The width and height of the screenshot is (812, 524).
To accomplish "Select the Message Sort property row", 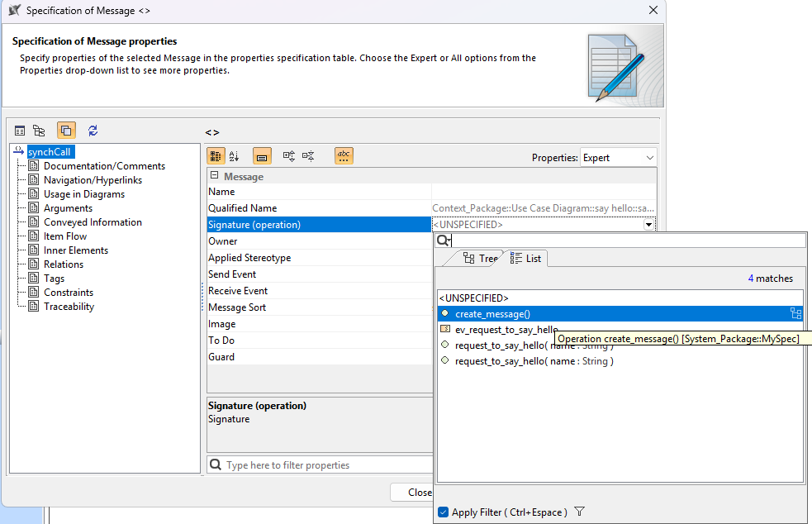I will pyautogui.click(x=319, y=307).
